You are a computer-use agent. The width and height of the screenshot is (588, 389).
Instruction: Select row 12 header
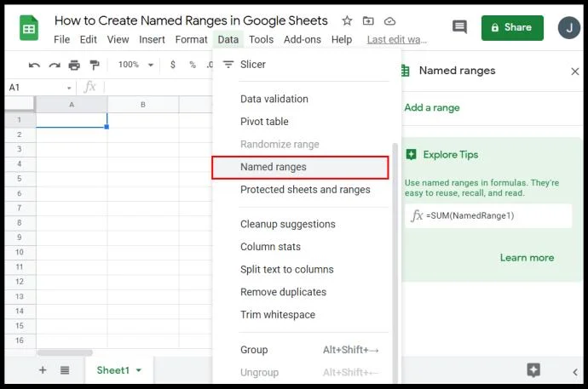pyautogui.click(x=20, y=282)
